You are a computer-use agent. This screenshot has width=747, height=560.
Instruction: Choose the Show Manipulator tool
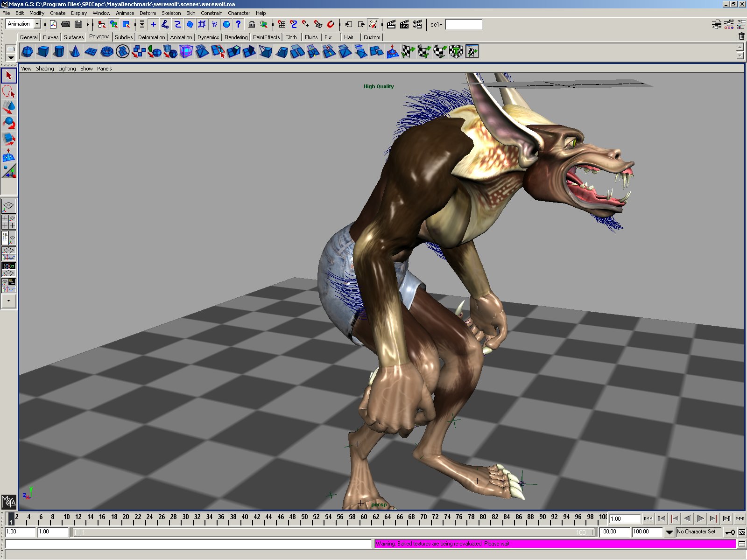[x=9, y=171]
